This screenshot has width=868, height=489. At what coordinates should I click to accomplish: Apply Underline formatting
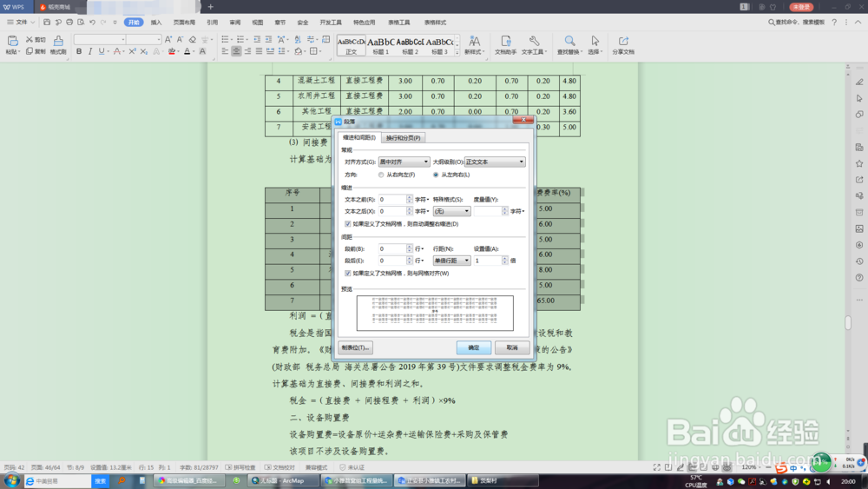(x=102, y=51)
